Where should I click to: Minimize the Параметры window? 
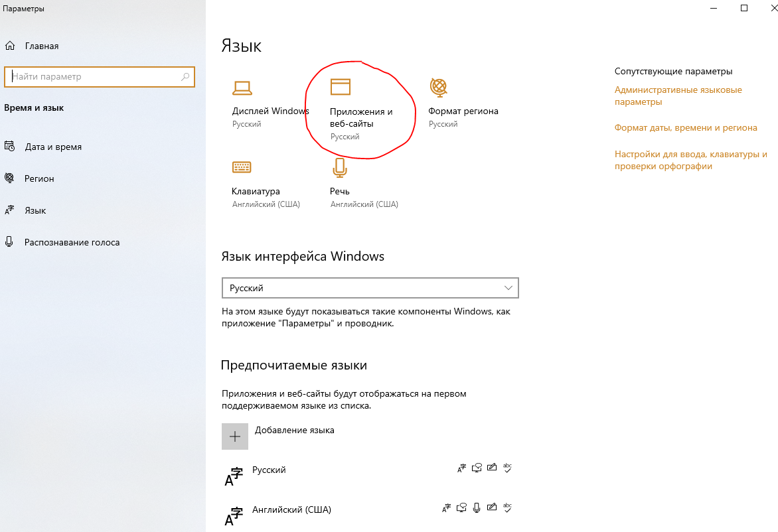714,8
